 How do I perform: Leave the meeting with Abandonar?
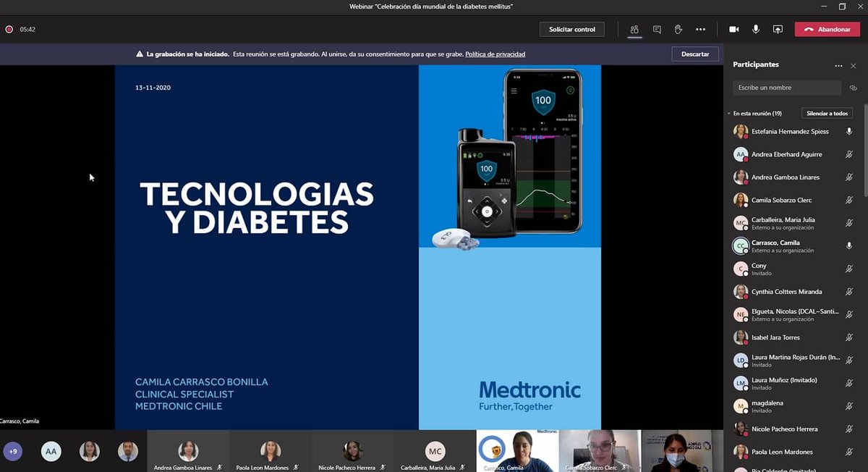point(827,30)
